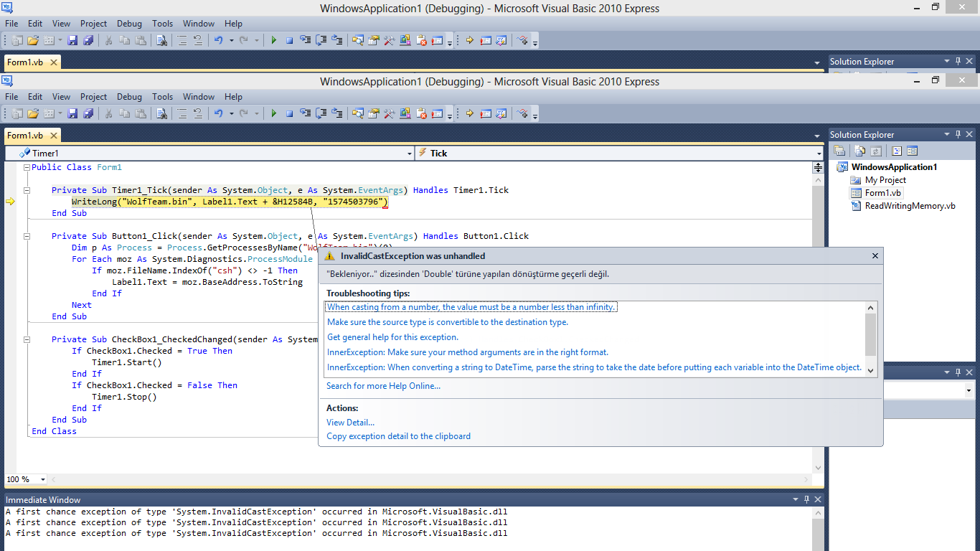Open Error List icon in front window toolbar
The image size is (980, 551).
tap(421, 113)
